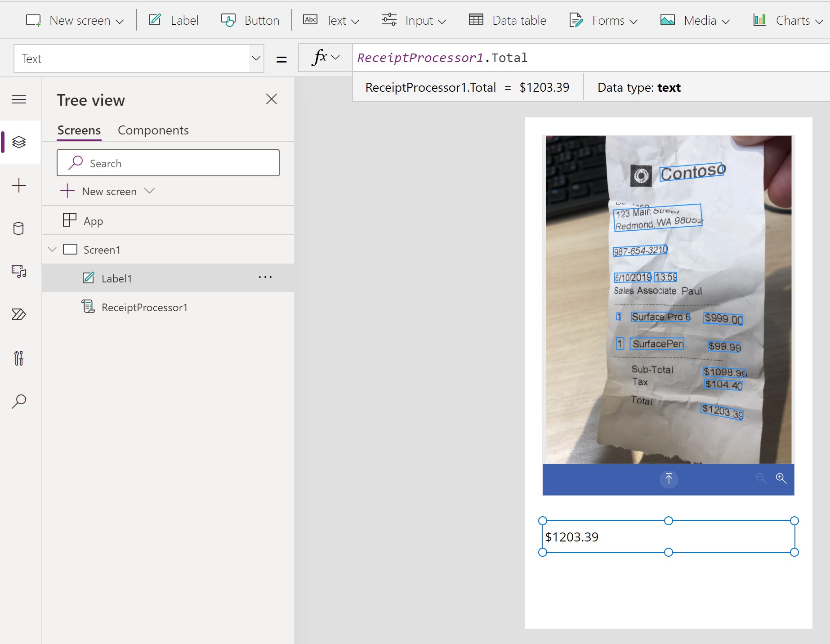Expand the New screen dropdown in Tree view
Viewport: 830px width, 644px height.
click(x=150, y=191)
